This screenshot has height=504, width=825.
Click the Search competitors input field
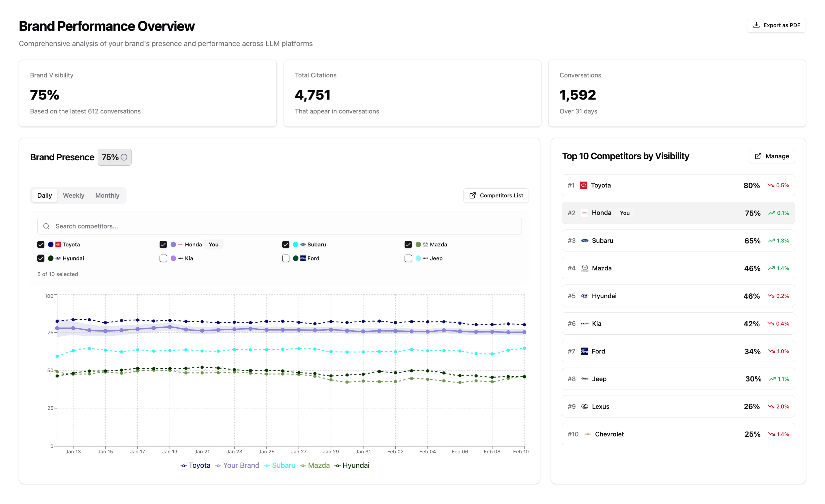(201, 226)
